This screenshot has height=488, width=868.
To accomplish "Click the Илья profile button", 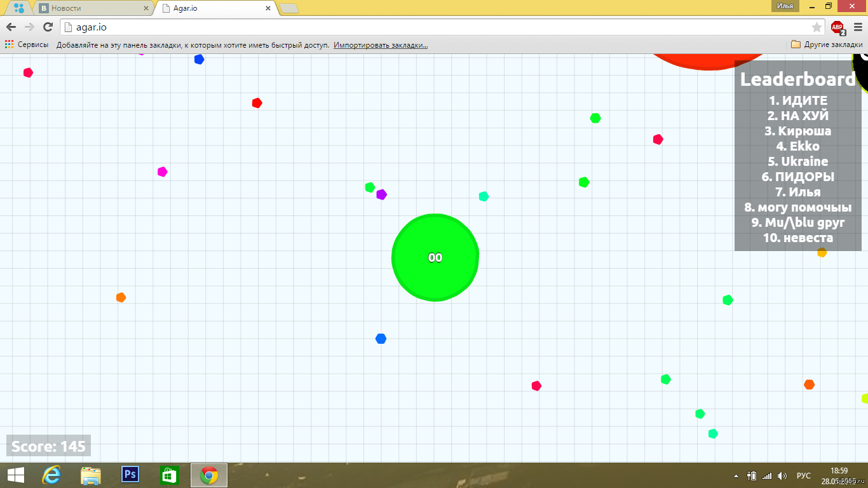I will (x=785, y=6).
